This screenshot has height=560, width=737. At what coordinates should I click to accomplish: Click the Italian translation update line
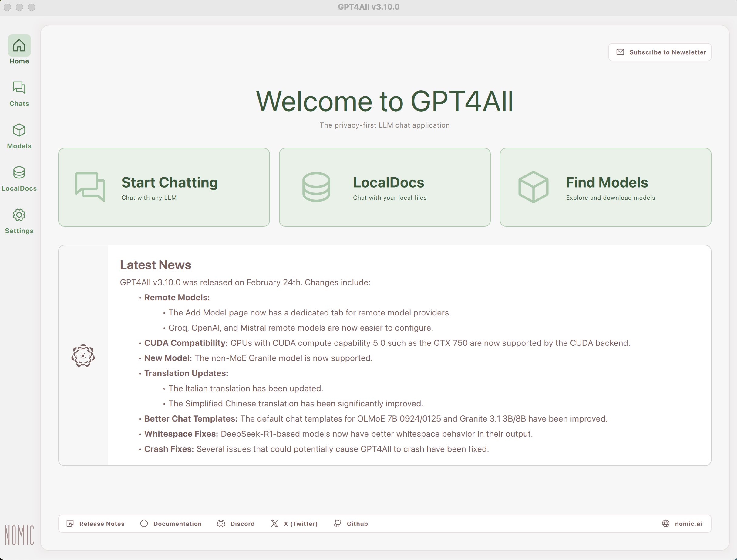click(246, 388)
